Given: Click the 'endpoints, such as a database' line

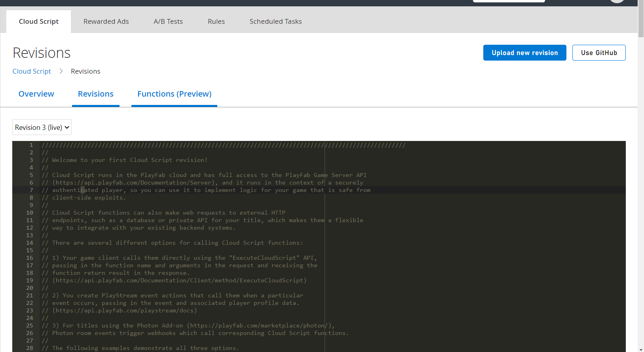Looking at the screenshot, I should 202,220.
